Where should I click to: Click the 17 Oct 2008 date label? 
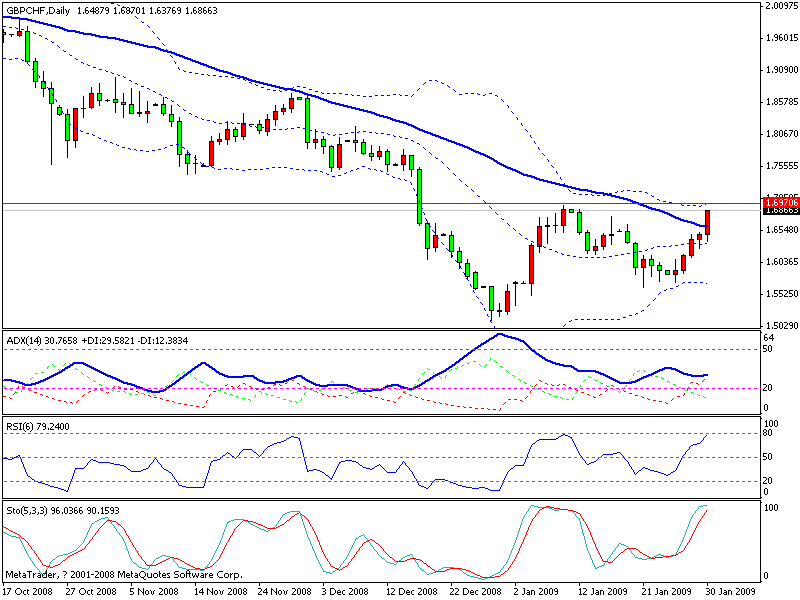(29, 591)
